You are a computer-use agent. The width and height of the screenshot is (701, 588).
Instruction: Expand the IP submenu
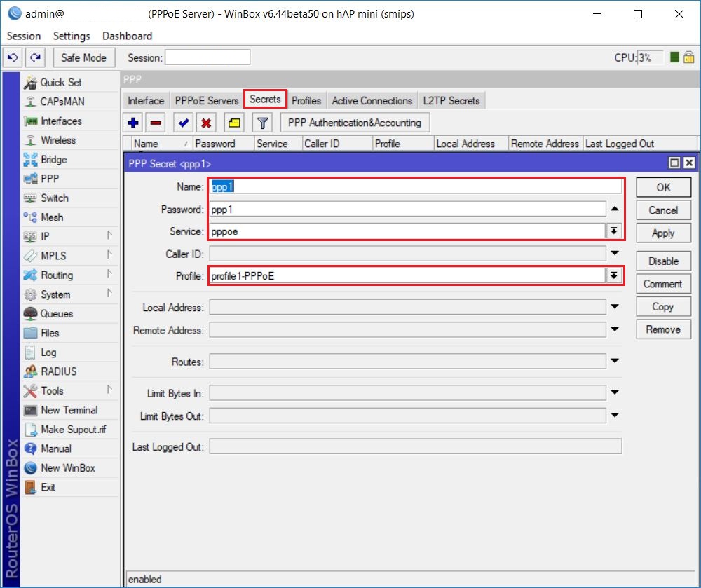(109, 235)
